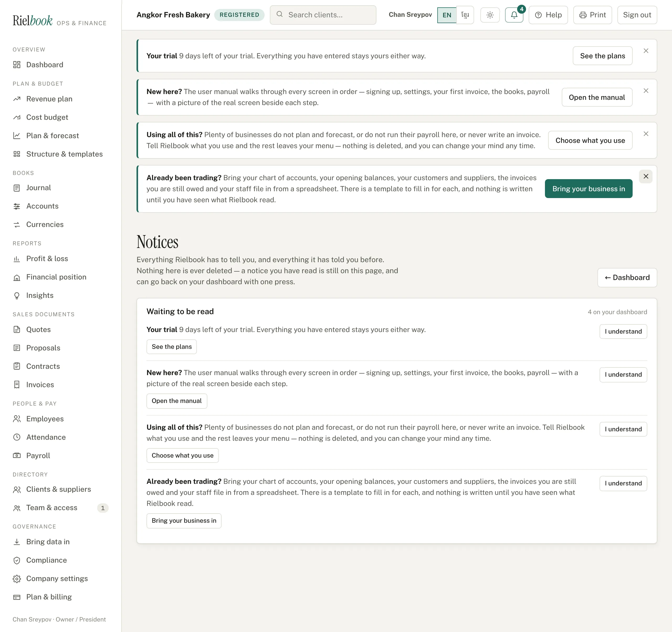This screenshot has width=672, height=632.
Task: Dismiss the New here banner
Action: pyautogui.click(x=646, y=91)
